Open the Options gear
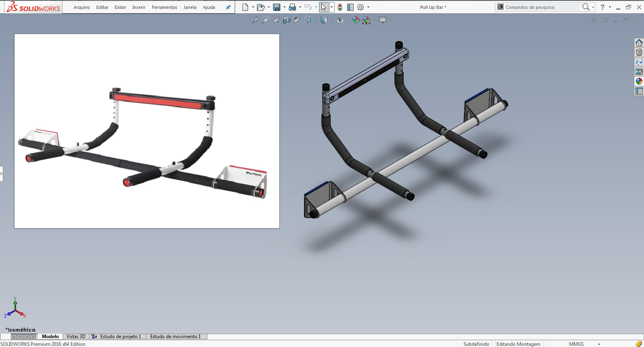This screenshot has width=644, height=347. tap(360, 7)
